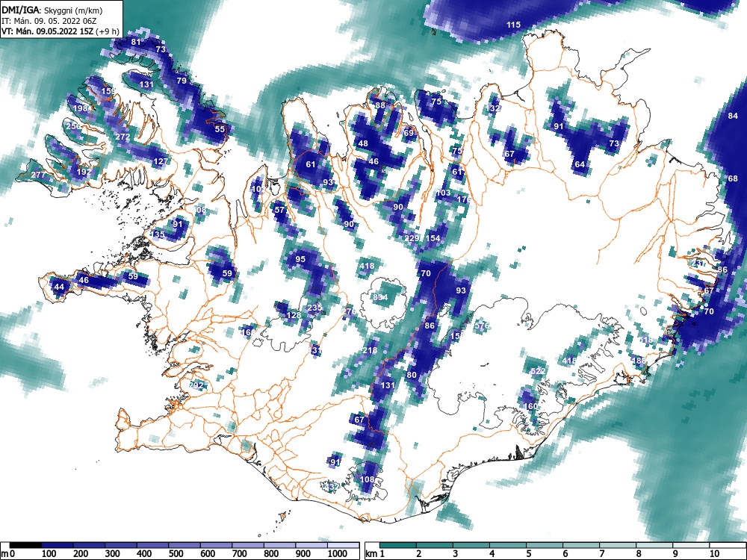Viewport: 747px width, 560px height.
Task: Click the '5' label on the kilometre legend
Action: pos(528,553)
